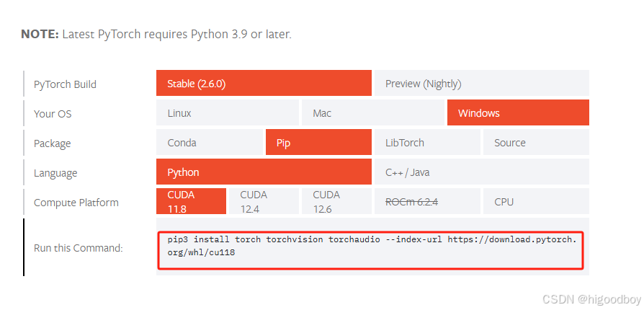Click the NOTE about Python 3.9 requirement
Screen dimensions: 644x310
tap(156, 34)
